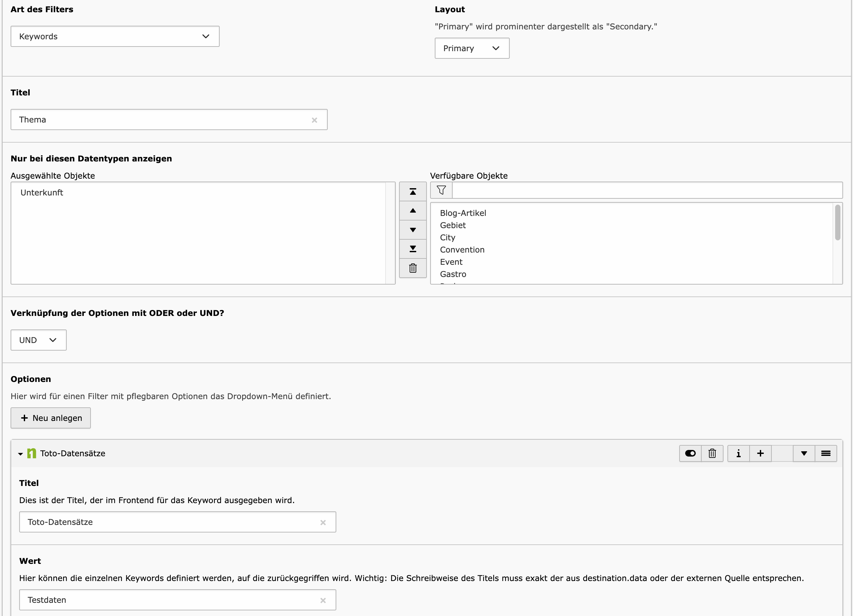Show info for Toto-Datensätze record
This screenshot has width=853, height=616.
738,453
